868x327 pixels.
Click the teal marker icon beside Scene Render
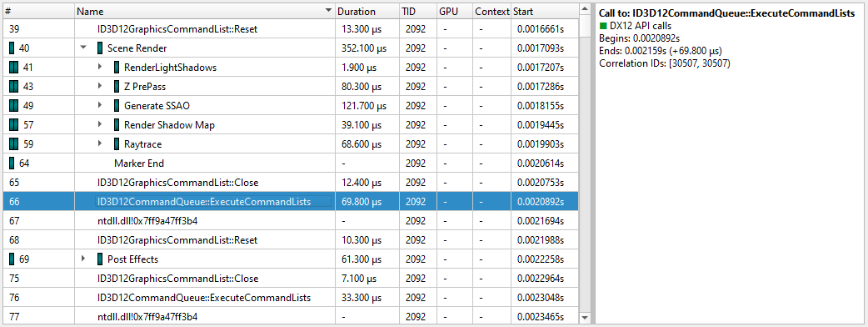100,48
